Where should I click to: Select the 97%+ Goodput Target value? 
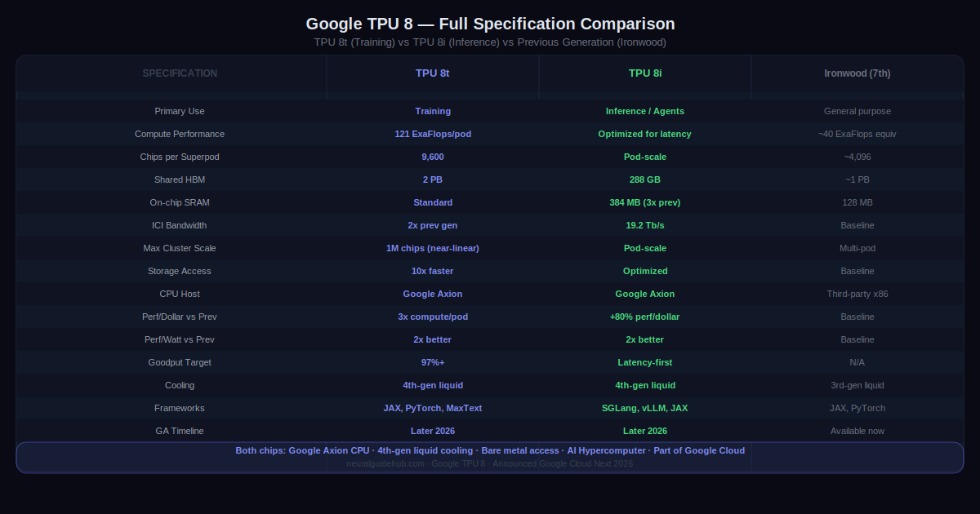[432, 362]
